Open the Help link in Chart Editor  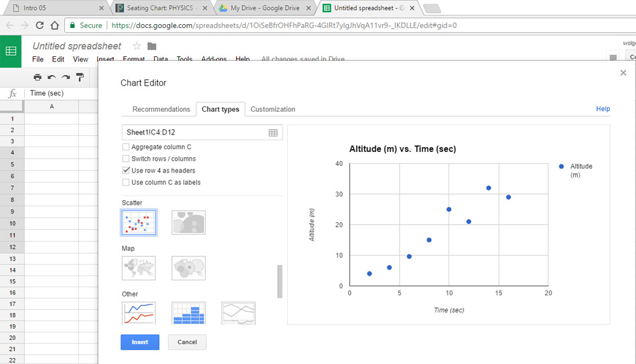click(x=603, y=109)
